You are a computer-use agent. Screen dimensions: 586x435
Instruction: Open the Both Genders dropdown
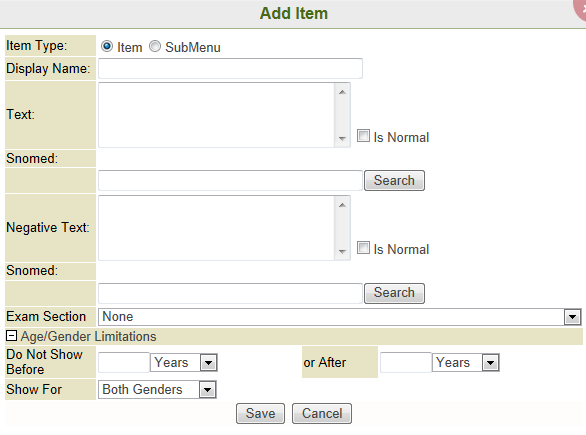pyautogui.click(x=157, y=389)
